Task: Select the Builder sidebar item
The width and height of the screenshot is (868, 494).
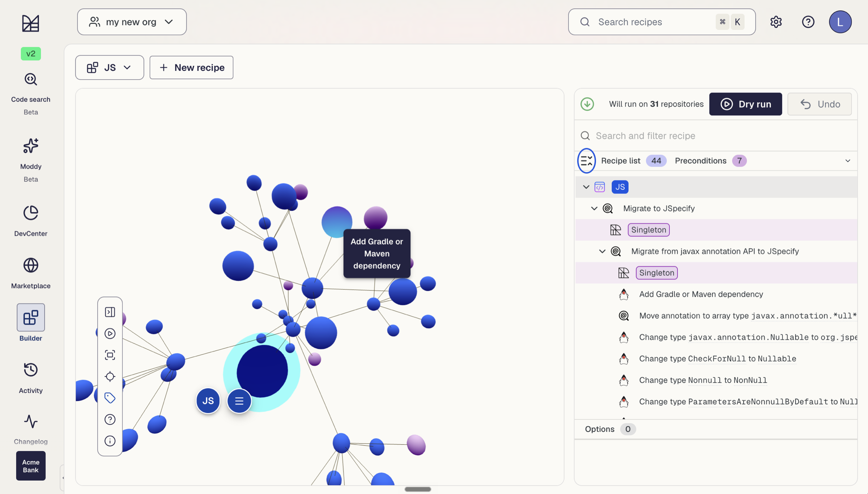Action: (x=31, y=323)
